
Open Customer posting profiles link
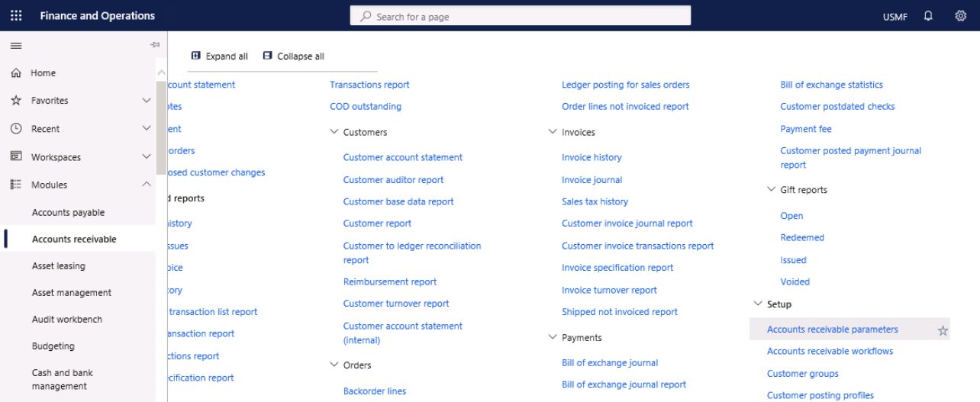click(820, 395)
